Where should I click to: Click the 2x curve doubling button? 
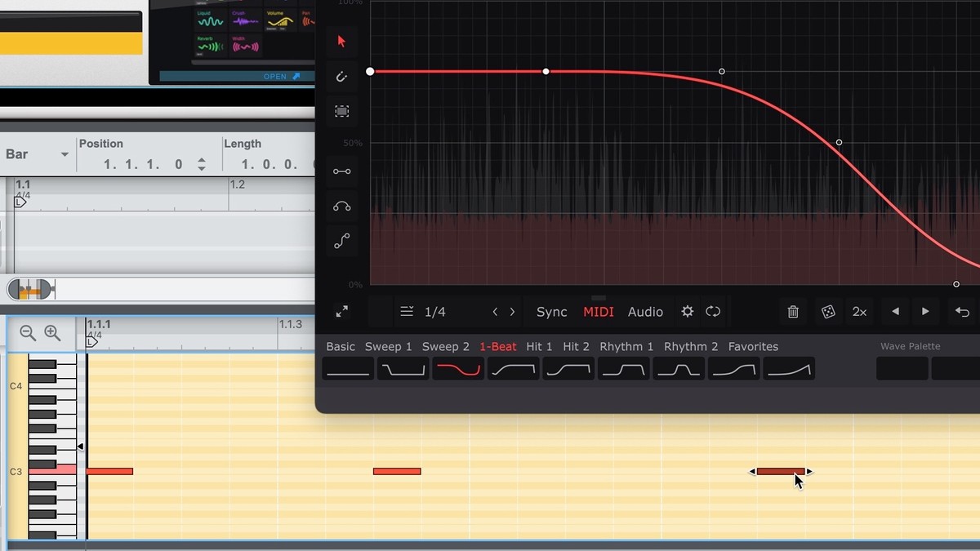(859, 312)
